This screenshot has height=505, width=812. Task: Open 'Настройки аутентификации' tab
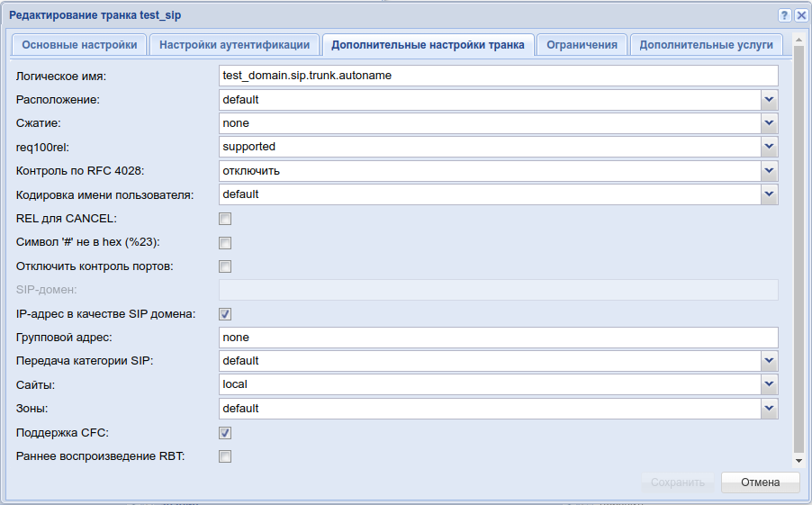(234, 45)
